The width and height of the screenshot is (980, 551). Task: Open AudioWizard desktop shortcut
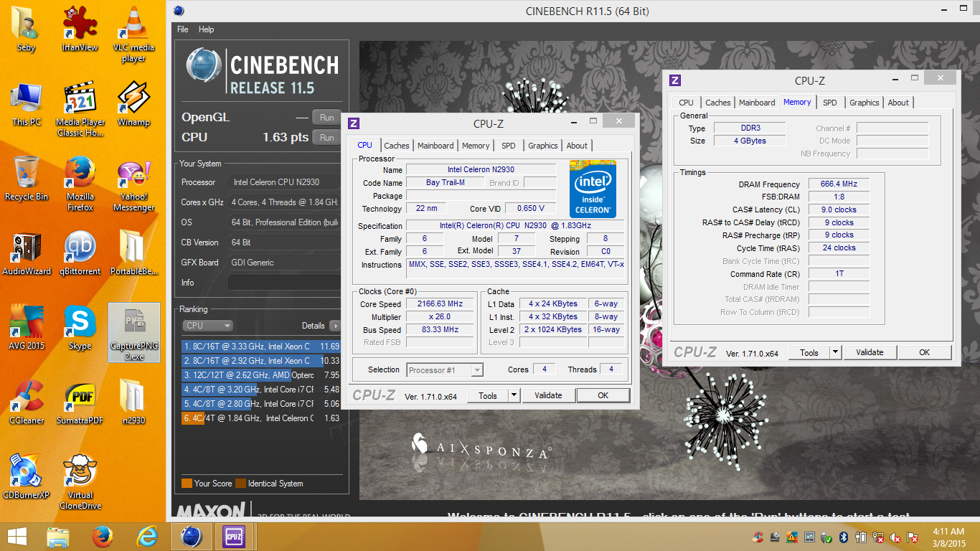tap(27, 253)
